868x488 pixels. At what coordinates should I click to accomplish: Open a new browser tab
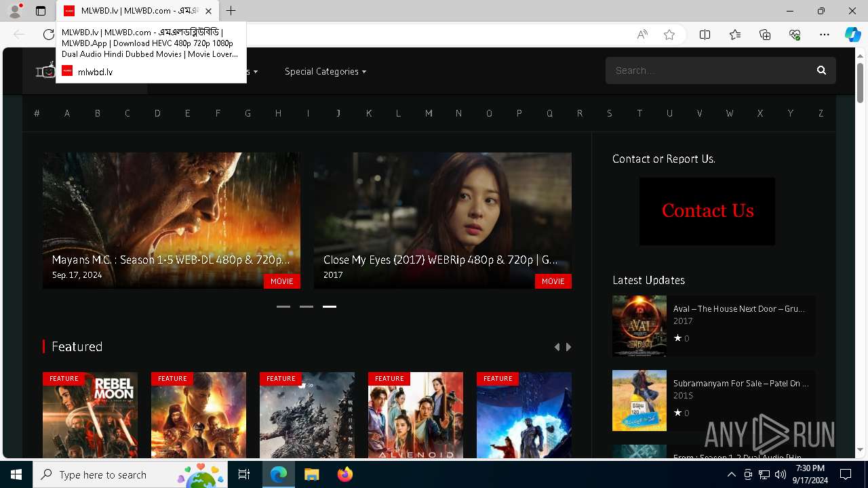coord(231,11)
